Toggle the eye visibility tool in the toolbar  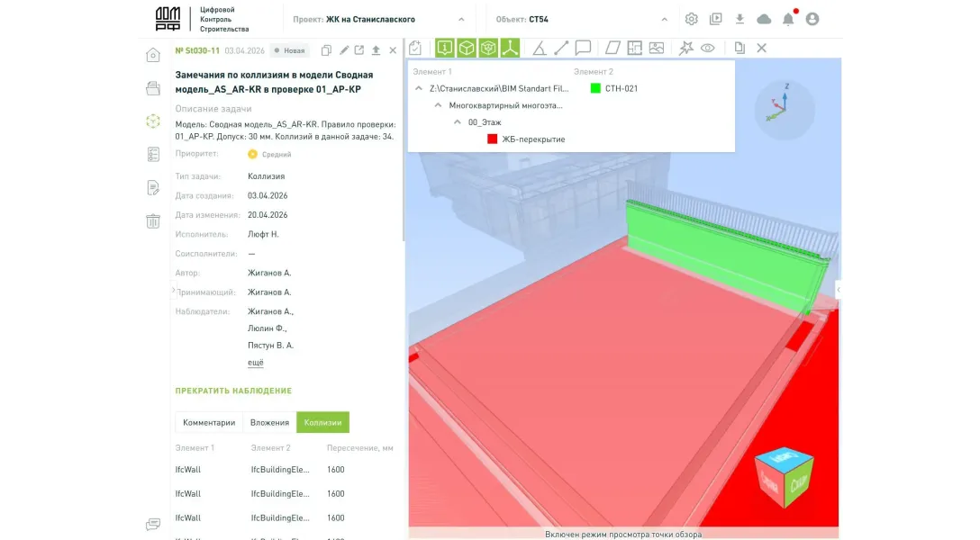coord(707,48)
